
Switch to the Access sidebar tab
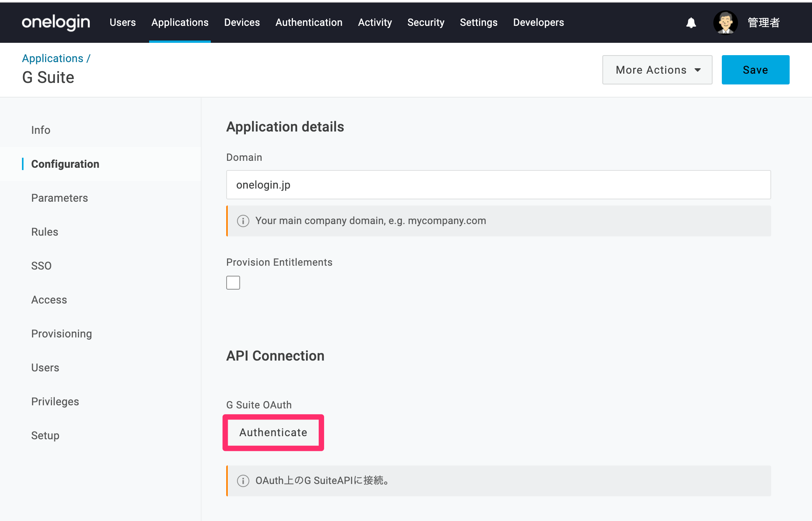coord(49,300)
